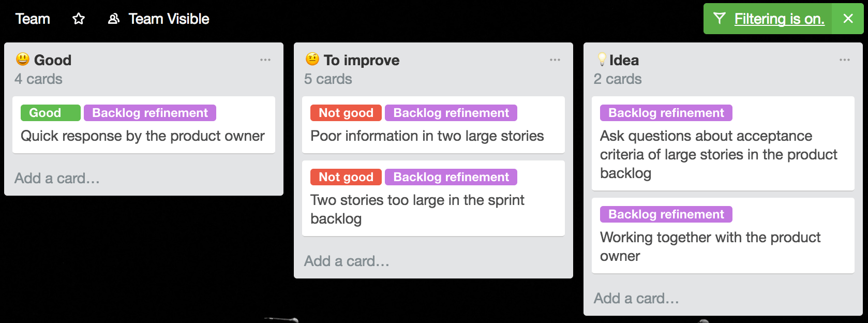
Task: Add a card to the Idea list
Action: tap(636, 299)
